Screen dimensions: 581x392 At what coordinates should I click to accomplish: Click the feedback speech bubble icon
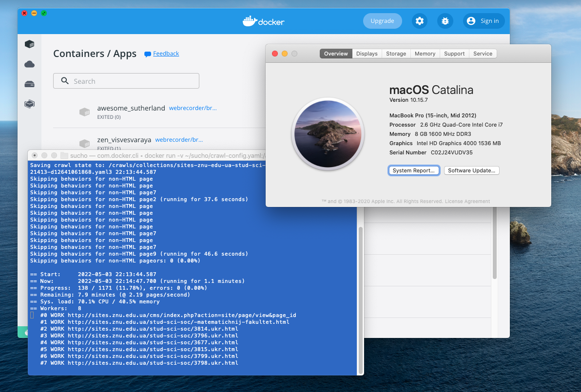click(148, 54)
